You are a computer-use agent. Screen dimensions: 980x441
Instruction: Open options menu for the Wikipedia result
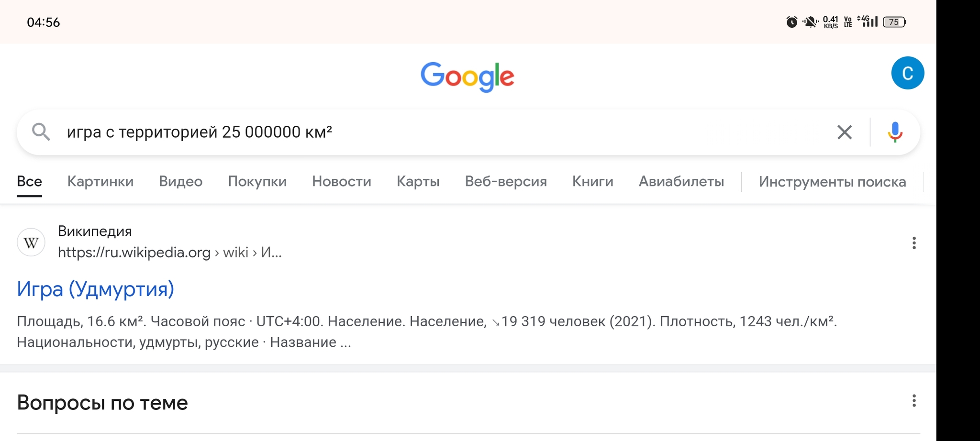click(x=914, y=243)
